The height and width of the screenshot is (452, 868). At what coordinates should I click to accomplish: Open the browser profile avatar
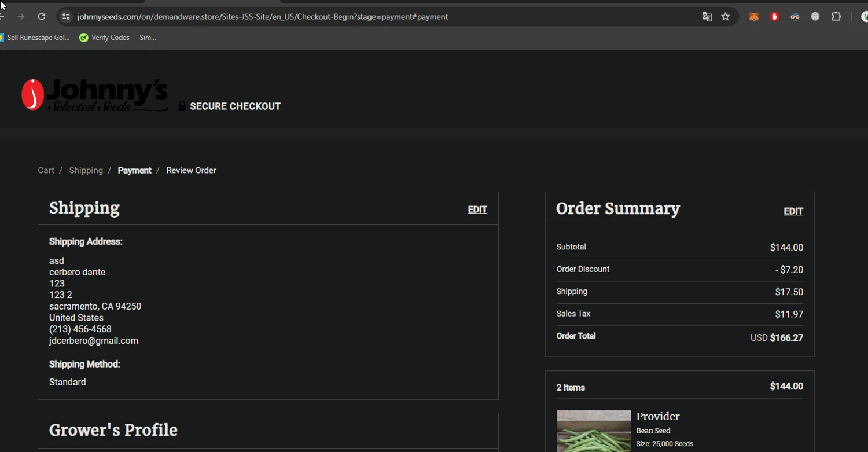865,17
